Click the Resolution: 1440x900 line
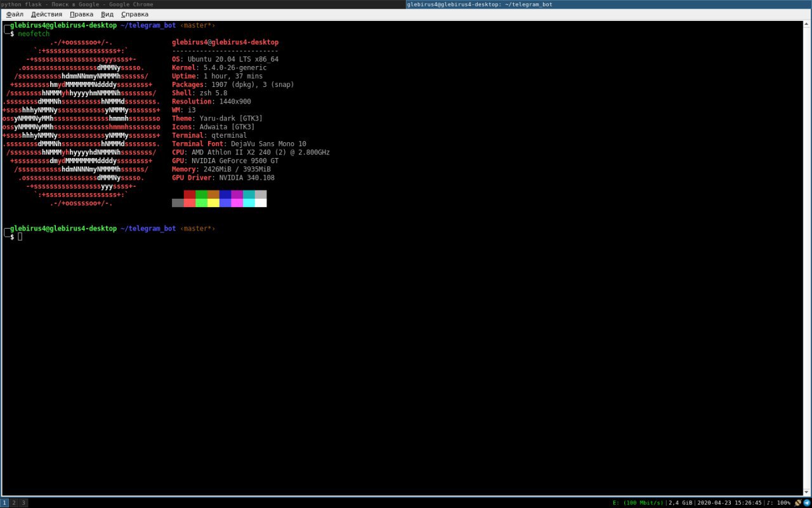The image size is (812, 508). pyautogui.click(x=211, y=102)
